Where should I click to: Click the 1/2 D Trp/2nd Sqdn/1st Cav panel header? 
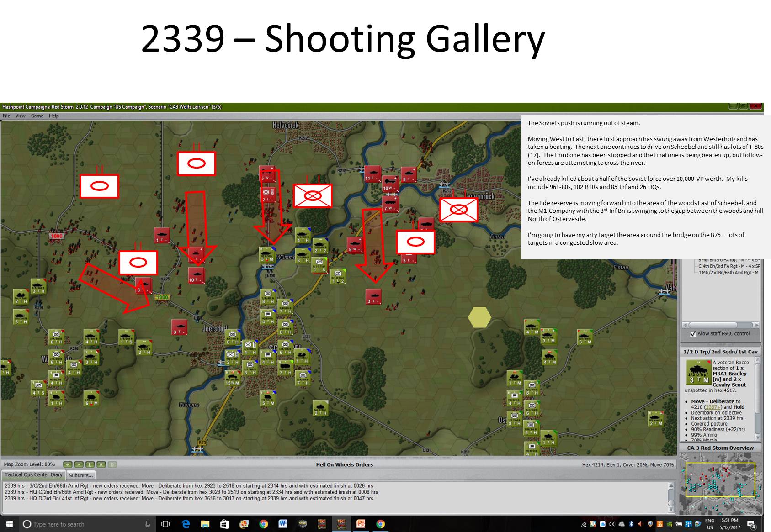[720, 352]
